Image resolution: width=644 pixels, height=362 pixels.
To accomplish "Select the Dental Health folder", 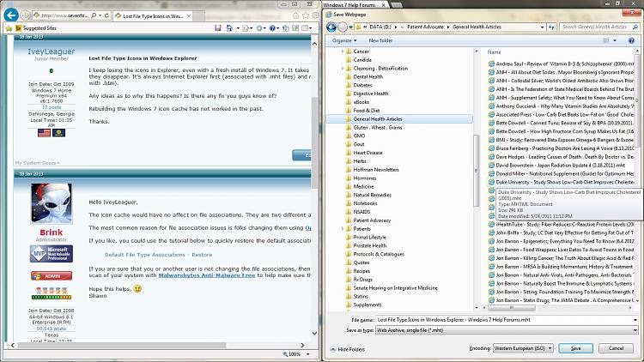I will pos(368,76).
